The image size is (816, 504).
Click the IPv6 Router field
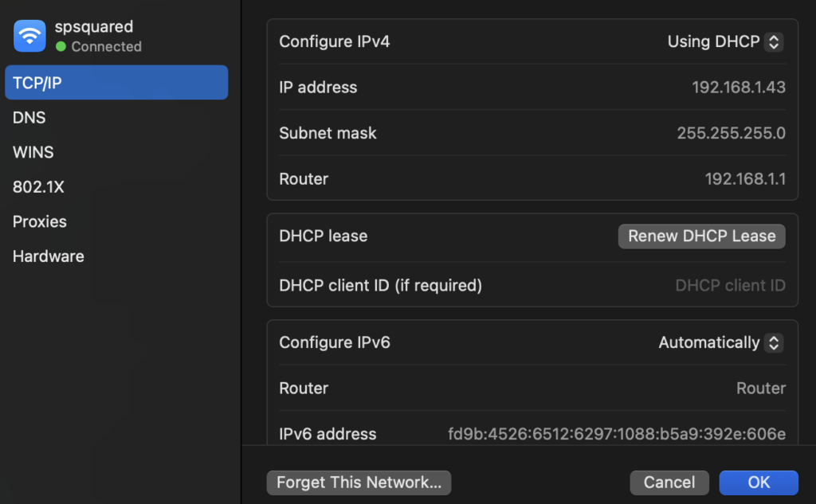[760, 389]
